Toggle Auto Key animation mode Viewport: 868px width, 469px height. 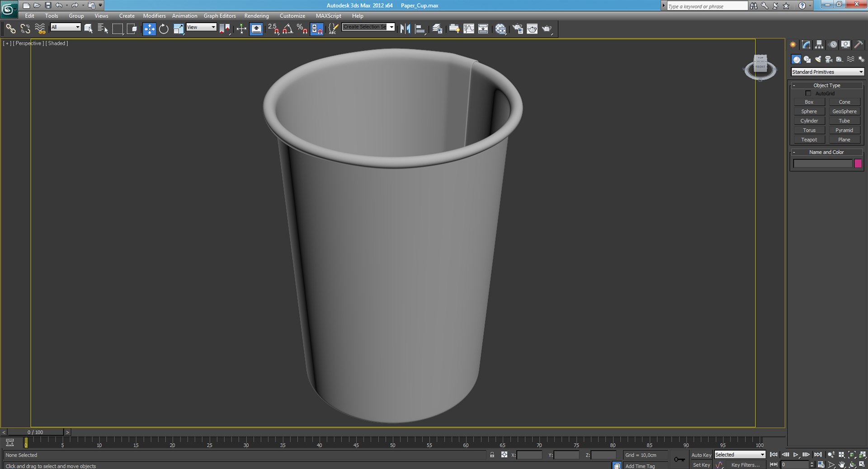[701, 455]
